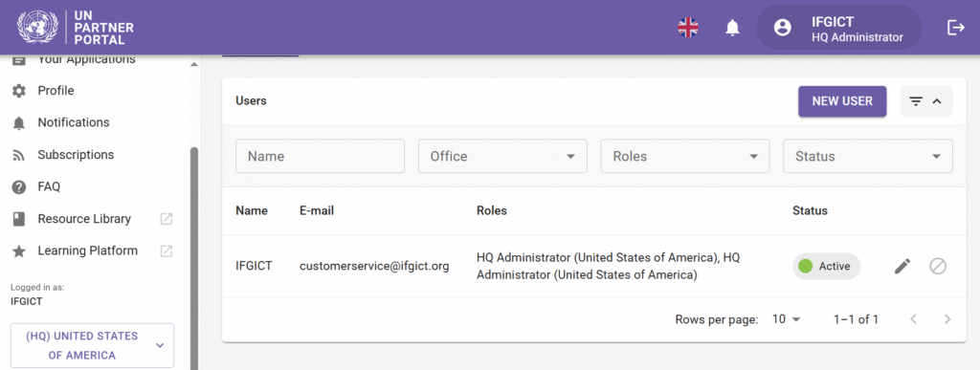Click the notification bell in header

click(732, 28)
